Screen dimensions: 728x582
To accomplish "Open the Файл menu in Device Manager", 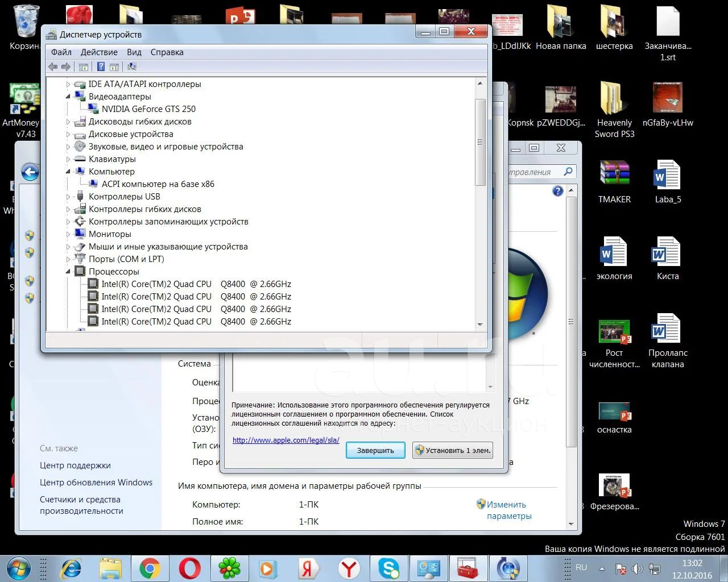I will (x=61, y=52).
